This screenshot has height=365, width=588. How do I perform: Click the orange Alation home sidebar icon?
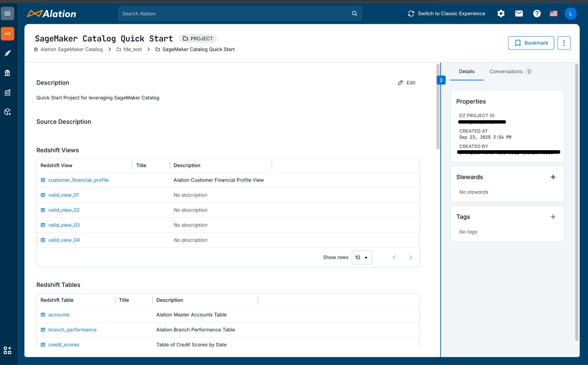pyautogui.click(x=7, y=34)
